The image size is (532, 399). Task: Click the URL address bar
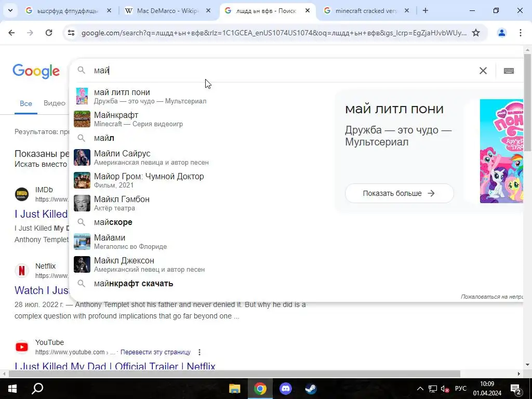point(274,33)
